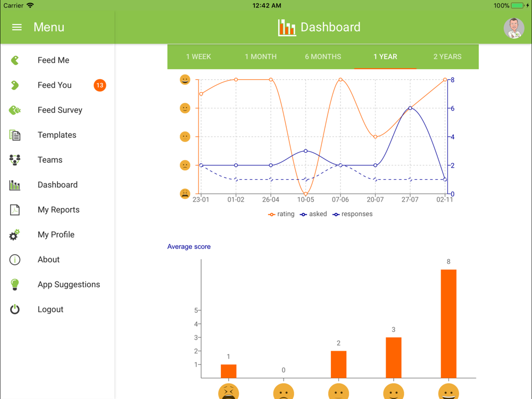
Task: Open Feed Me menu item
Action: pyautogui.click(x=57, y=61)
